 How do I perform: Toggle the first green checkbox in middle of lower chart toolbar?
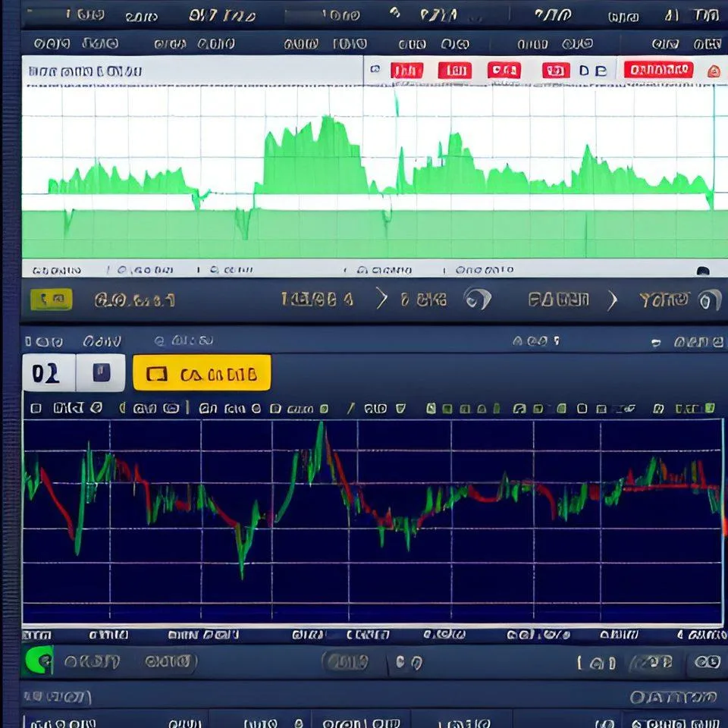(431, 409)
